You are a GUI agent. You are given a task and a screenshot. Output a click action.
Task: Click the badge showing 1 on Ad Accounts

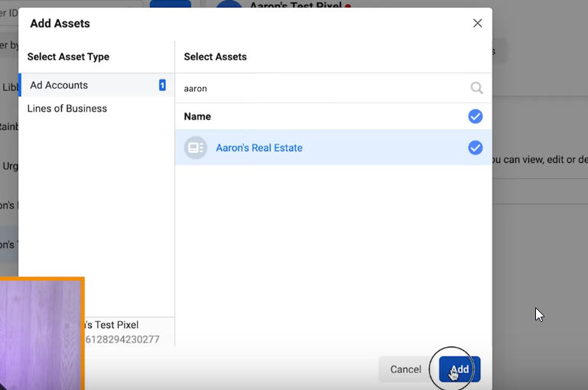click(162, 85)
